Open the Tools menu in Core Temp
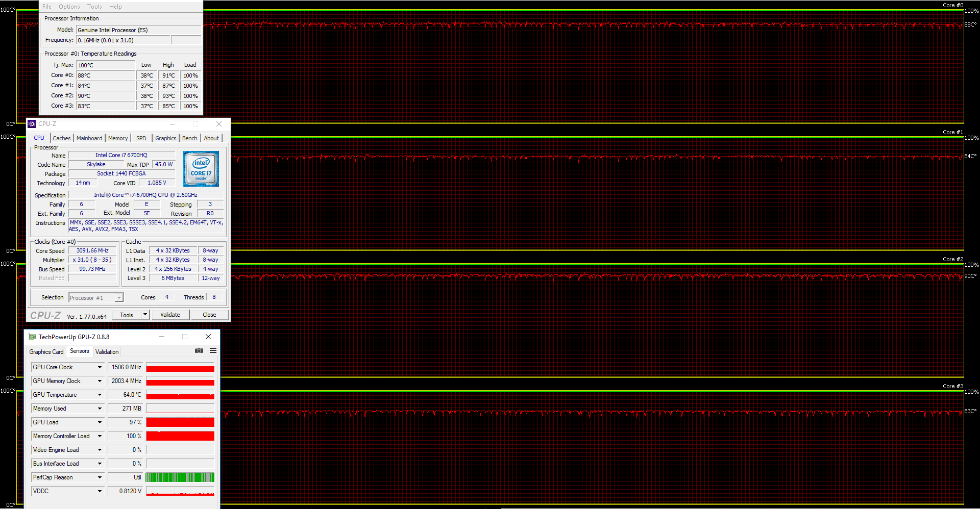Image resolution: width=980 pixels, height=509 pixels. pyautogui.click(x=94, y=7)
